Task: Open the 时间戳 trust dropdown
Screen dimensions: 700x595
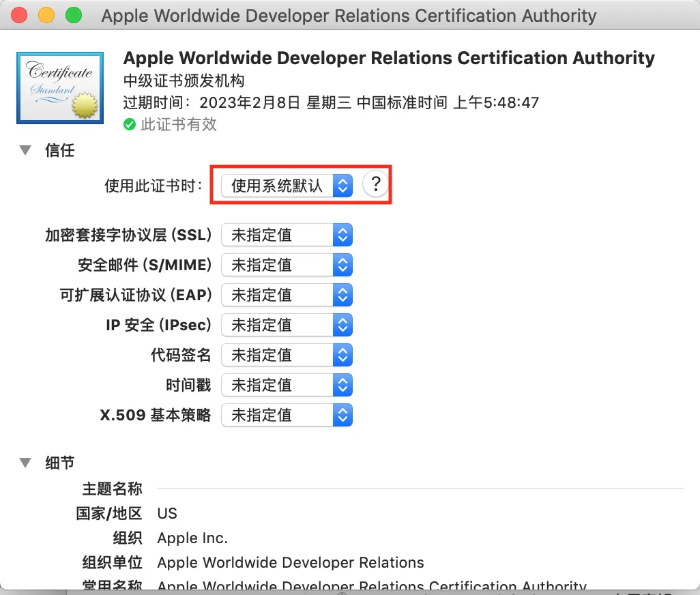Action: 287,385
